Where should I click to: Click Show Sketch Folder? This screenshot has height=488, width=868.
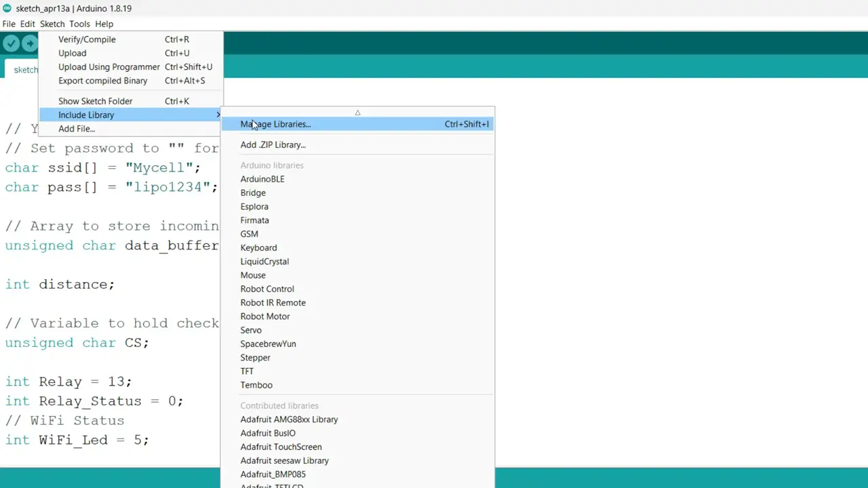tap(131, 101)
